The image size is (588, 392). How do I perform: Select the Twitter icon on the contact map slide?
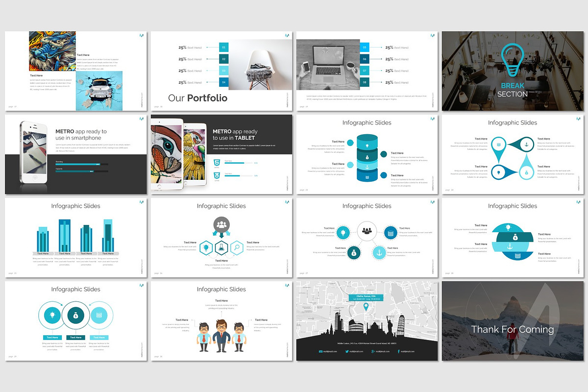click(347, 351)
